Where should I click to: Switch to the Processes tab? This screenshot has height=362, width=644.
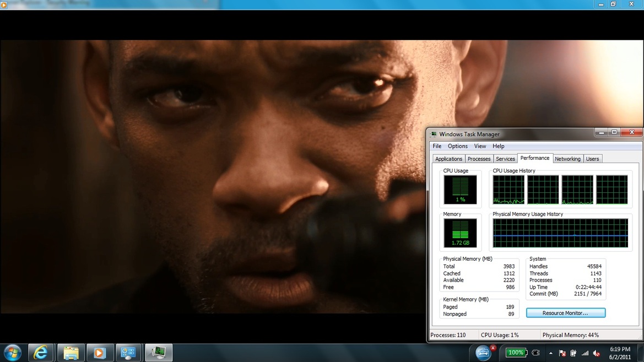point(479,159)
